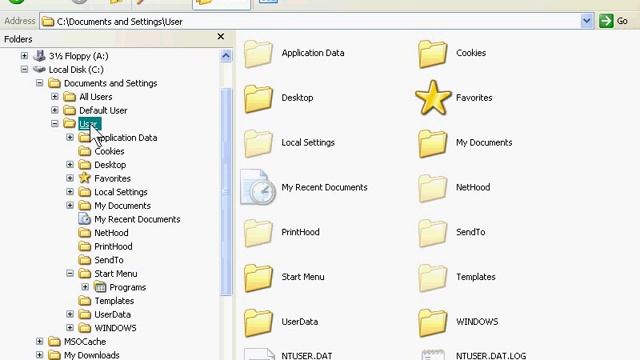Viewport: 640px width, 360px height.
Task: Expand the Default User tree node
Action: pyautogui.click(x=55, y=110)
